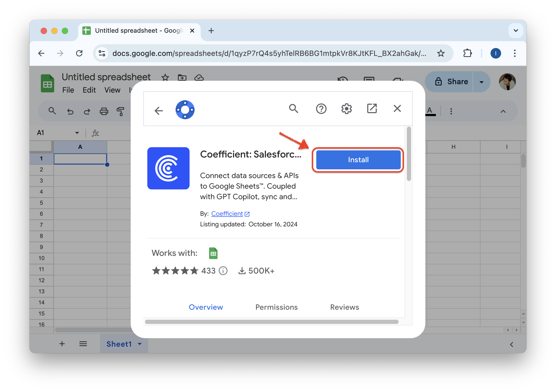Image resolution: width=556 pixels, height=392 pixels.
Task: Go back using the dialog's back arrow
Action: pos(159,111)
